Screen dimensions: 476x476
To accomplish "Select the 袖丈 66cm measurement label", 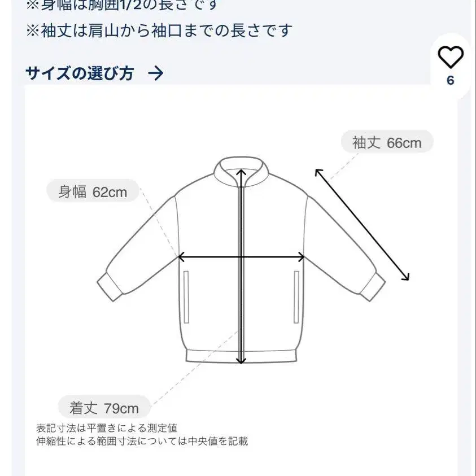I will click(x=387, y=142).
